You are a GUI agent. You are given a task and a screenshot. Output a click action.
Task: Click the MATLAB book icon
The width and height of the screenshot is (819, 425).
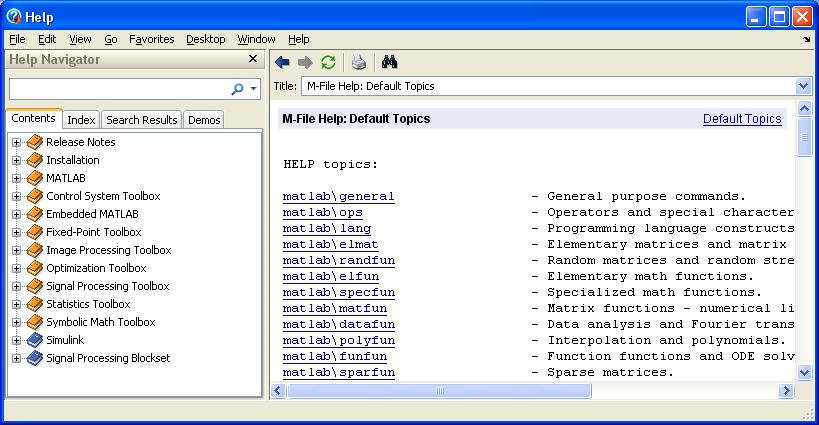[34, 178]
